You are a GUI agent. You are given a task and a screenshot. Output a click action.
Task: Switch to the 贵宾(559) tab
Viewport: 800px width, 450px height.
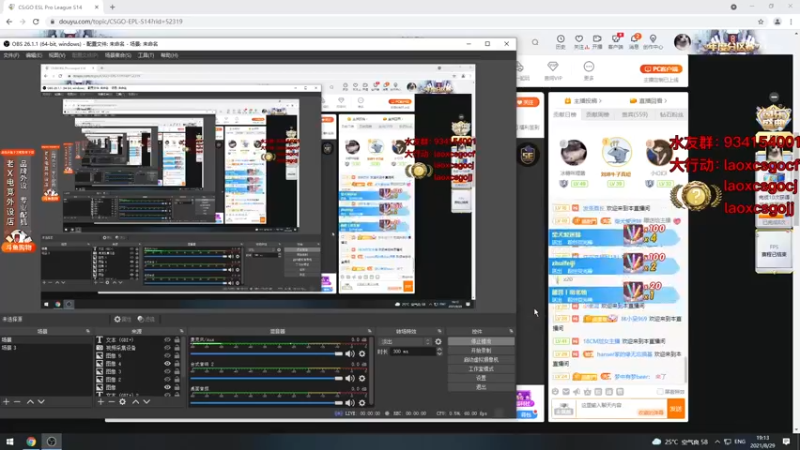click(x=634, y=115)
